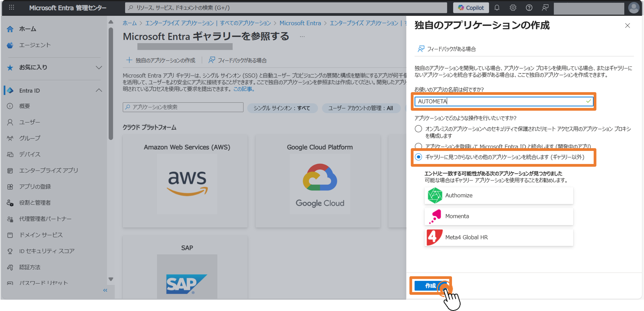Choose the suggested Meta4 Global HR app
The image size is (644, 311).
[x=498, y=238]
